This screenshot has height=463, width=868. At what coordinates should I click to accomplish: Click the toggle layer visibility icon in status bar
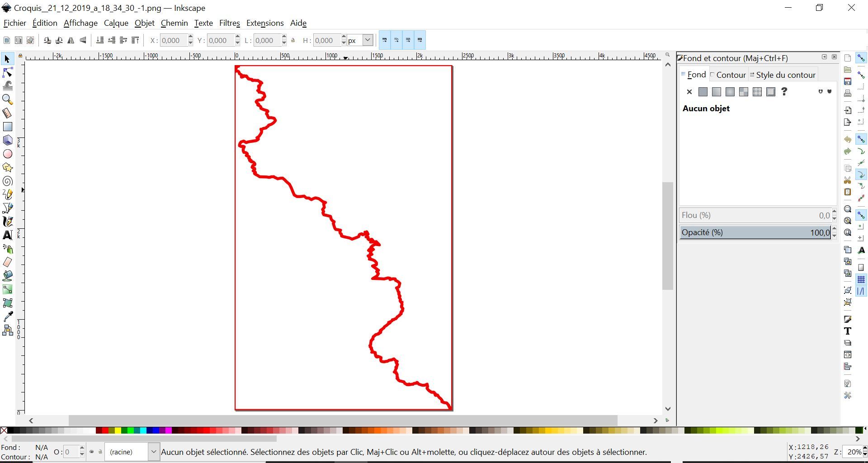92,452
